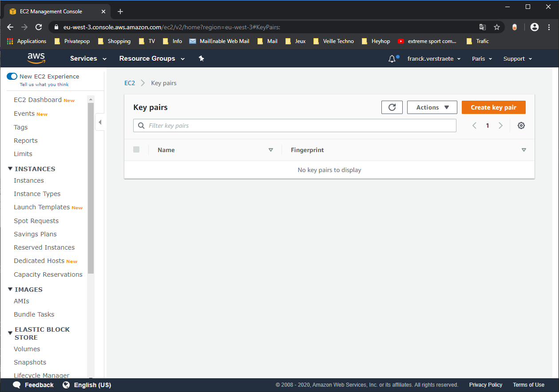
Task: Open key pairs table preferences gear
Action: [521, 125]
